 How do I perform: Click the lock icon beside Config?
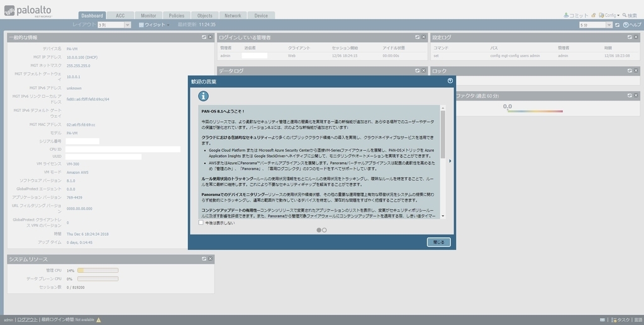point(594,15)
